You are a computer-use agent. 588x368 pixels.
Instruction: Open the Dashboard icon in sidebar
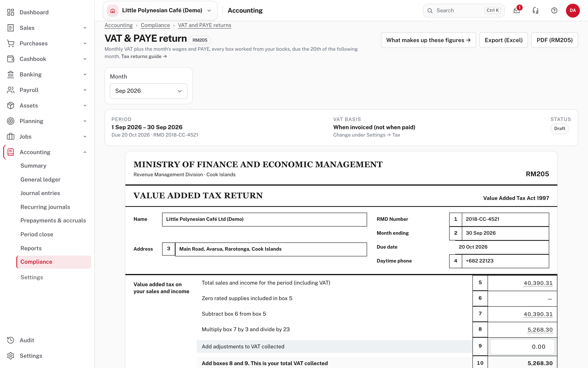[x=10, y=12]
